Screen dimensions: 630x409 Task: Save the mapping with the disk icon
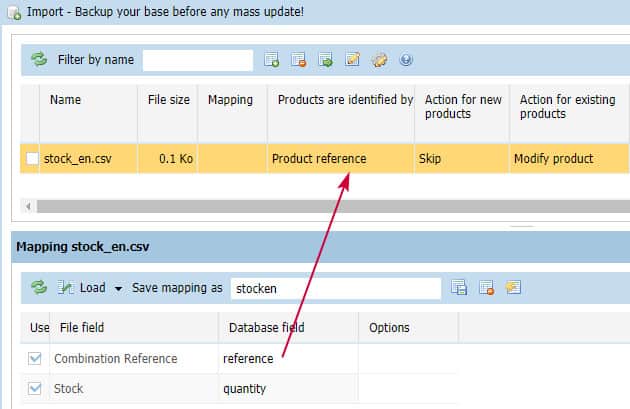click(459, 288)
